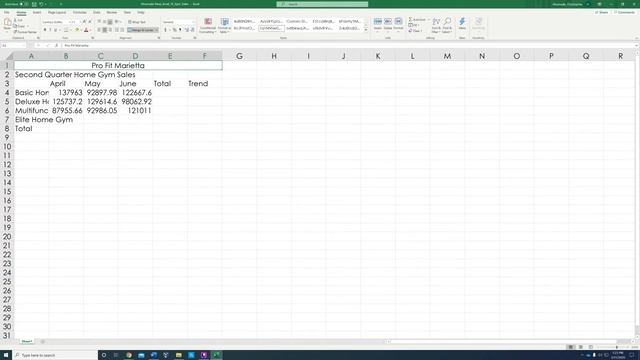Switch to the Formulas ribbon tab
Image resolution: width=640 pixels, height=360 pixels.
click(80, 13)
